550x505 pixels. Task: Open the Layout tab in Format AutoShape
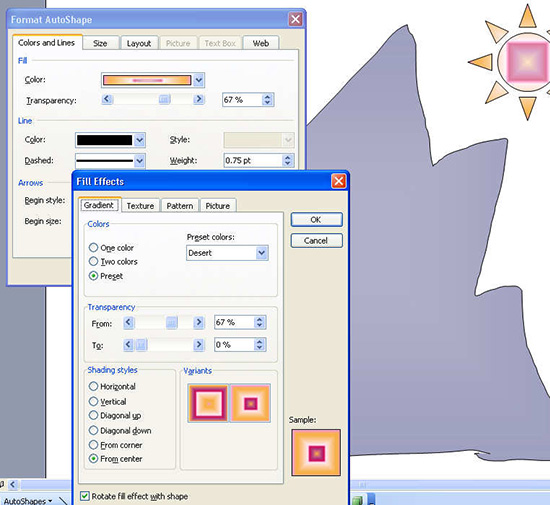[x=139, y=43]
